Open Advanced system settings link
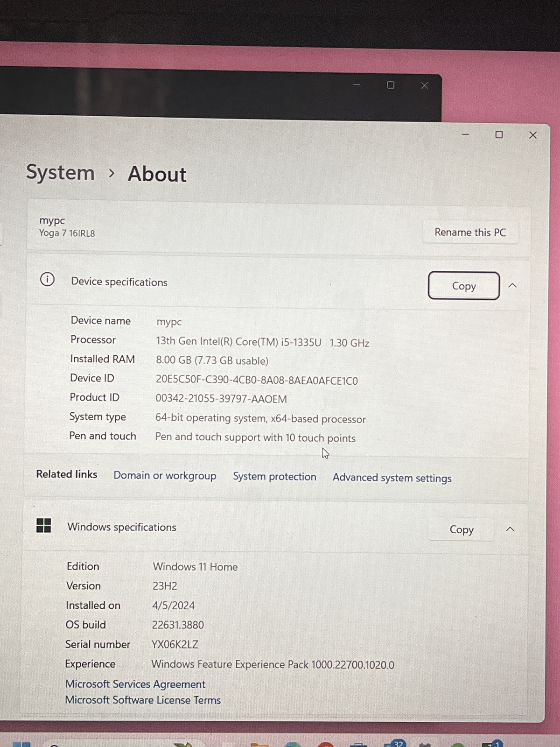Viewport: 560px width, 747px height. click(x=392, y=478)
